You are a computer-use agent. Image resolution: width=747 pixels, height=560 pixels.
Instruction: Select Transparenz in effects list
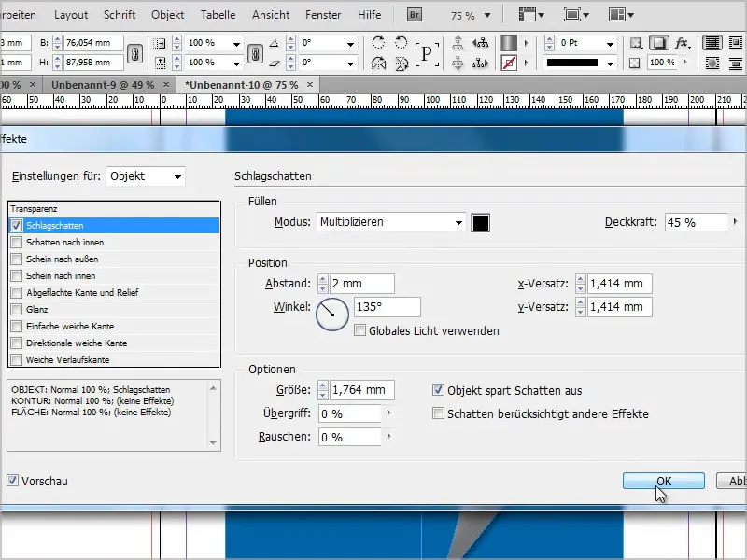[114, 208]
